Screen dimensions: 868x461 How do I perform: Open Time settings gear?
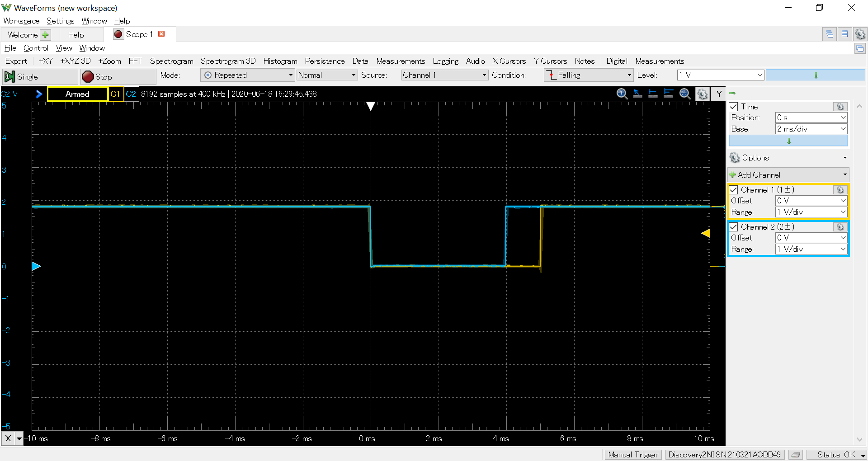click(840, 107)
